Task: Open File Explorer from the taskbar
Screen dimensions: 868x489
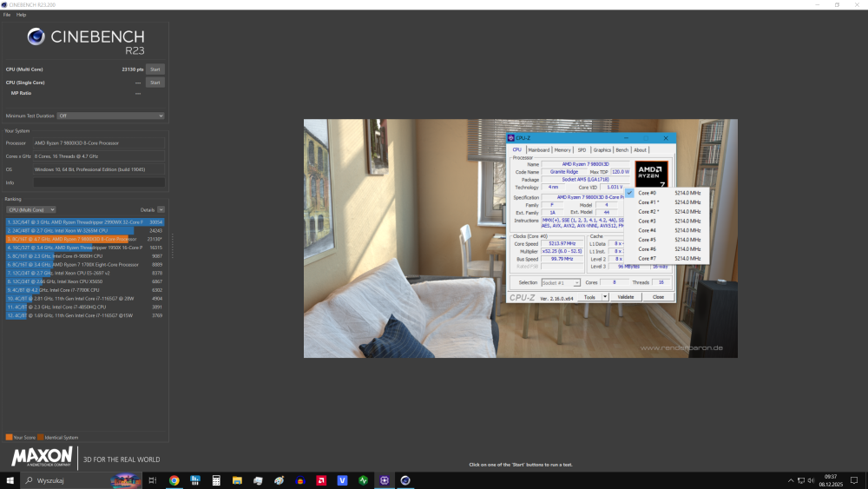Action: tap(237, 480)
